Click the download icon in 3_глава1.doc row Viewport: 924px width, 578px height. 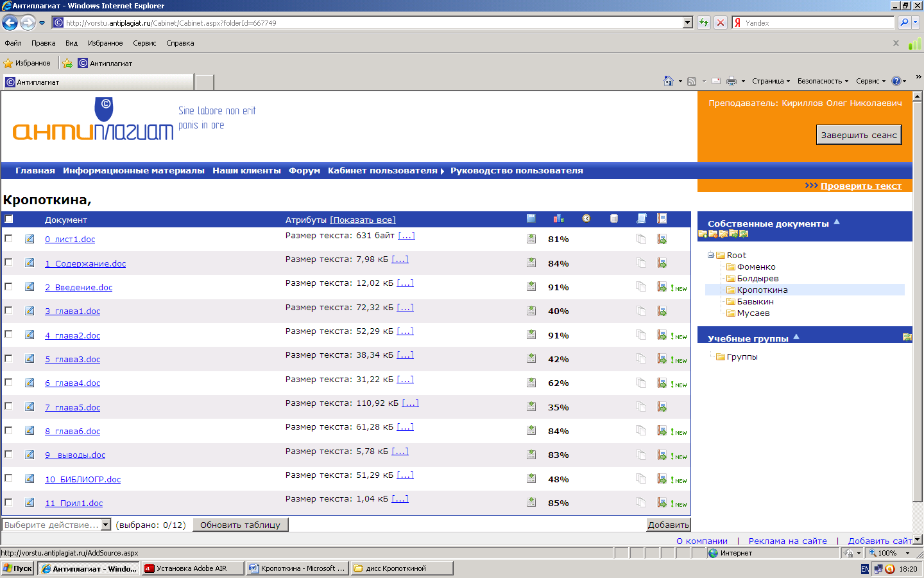pos(531,311)
